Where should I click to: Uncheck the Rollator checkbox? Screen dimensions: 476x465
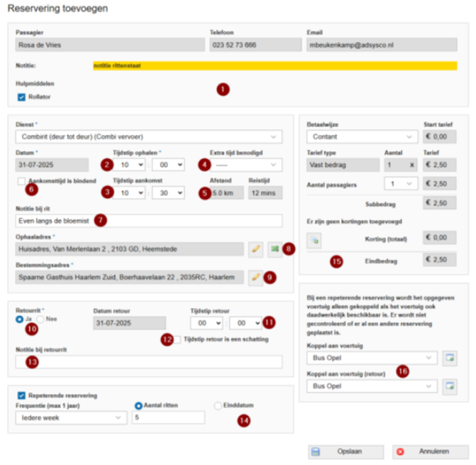click(x=21, y=97)
